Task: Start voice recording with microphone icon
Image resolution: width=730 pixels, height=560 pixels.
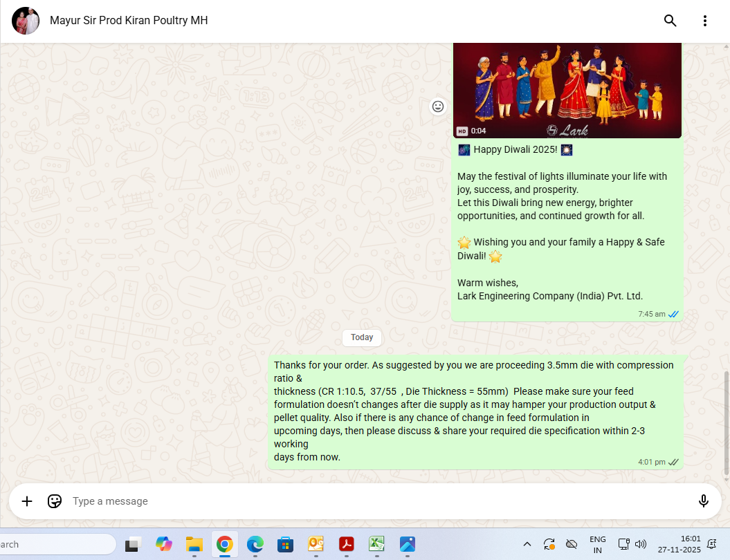Action: 704,501
